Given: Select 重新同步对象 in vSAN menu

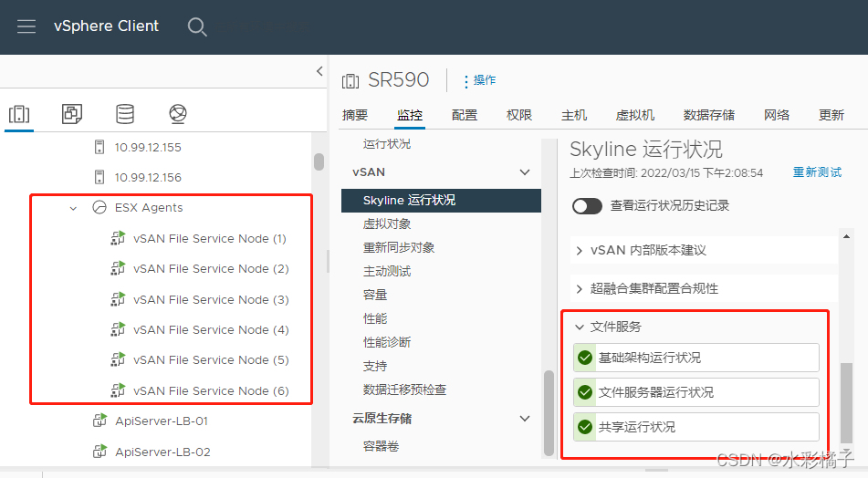Looking at the screenshot, I should (x=399, y=247).
